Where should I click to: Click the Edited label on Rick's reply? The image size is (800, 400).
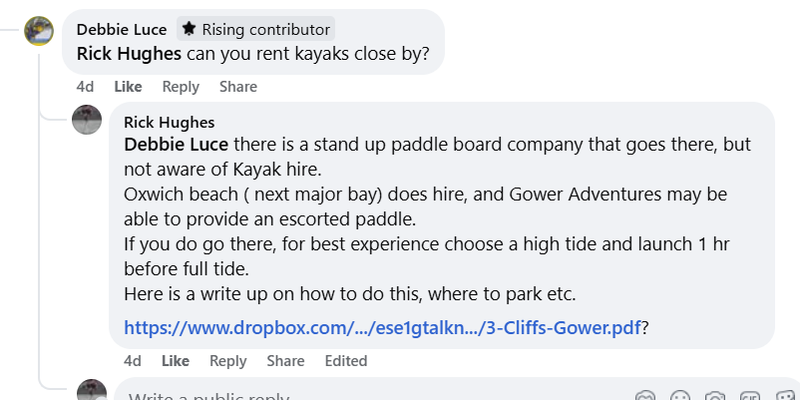click(x=346, y=361)
